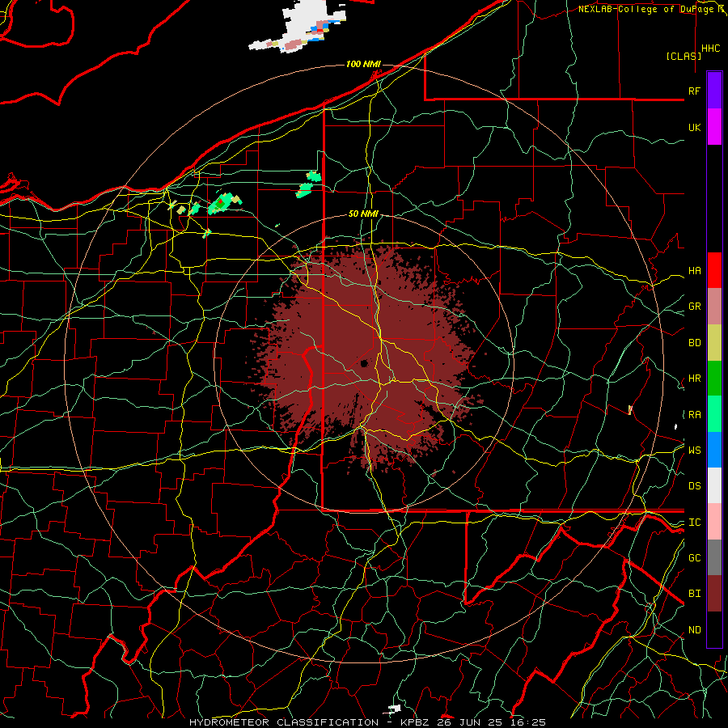Image resolution: width=728 pixels, height=728 pixels.
Task: Select the BD yellow legend swatch
Action: 714,343
